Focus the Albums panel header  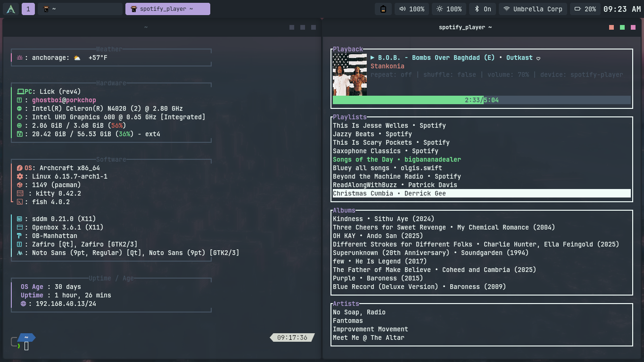point(344,210)
